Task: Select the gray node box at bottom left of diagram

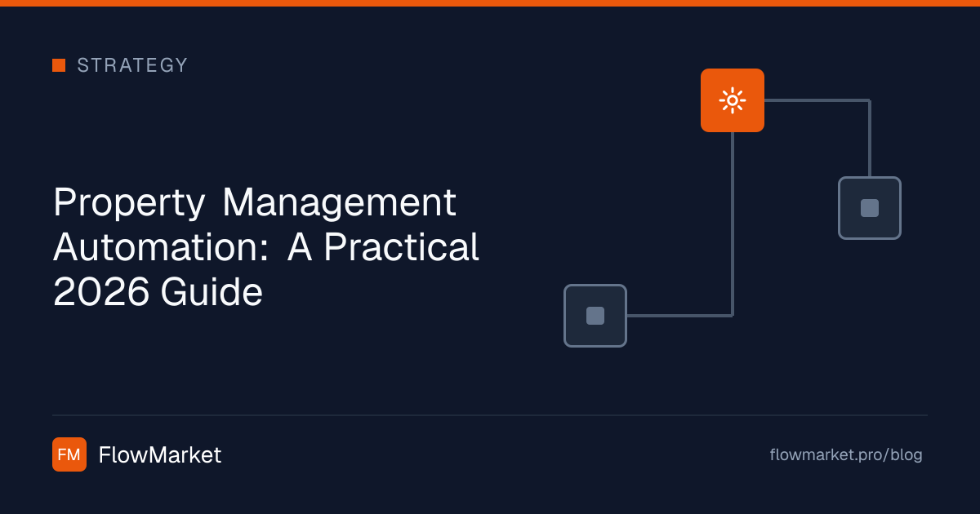Action: point(595,316)
